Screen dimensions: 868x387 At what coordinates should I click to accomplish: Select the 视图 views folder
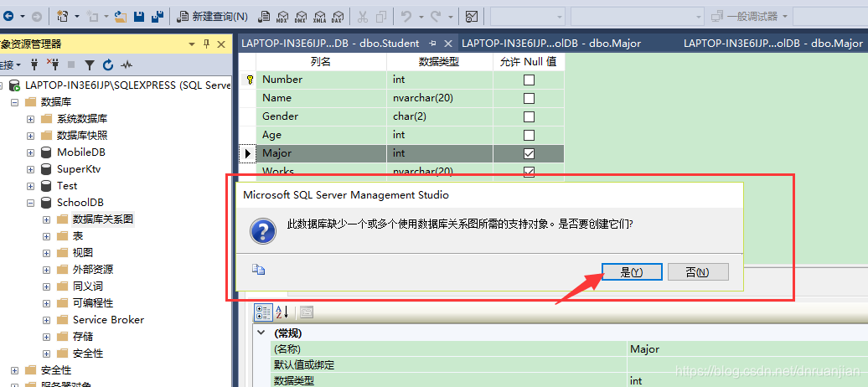pyautogui.click(x=82, y=253)
